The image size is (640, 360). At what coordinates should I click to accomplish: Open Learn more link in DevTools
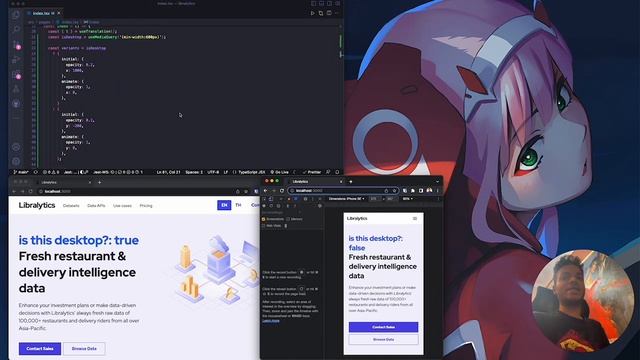click(271, 321)
